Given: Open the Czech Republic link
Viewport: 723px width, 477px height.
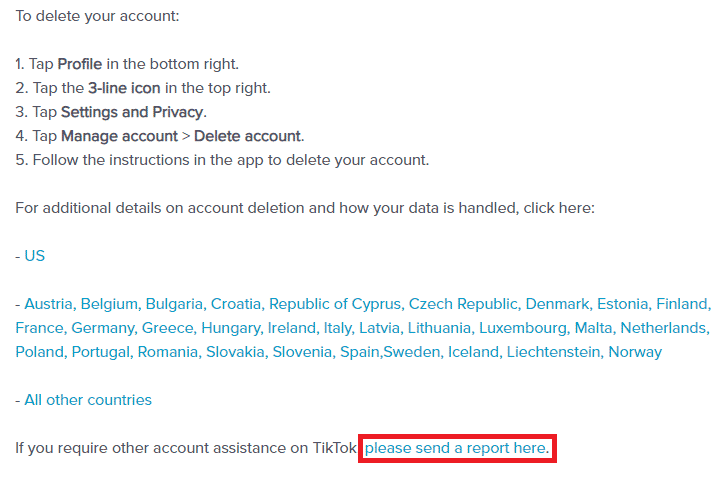Looking at the screenshot, I should pyautogui.click(x=463, y=304).
